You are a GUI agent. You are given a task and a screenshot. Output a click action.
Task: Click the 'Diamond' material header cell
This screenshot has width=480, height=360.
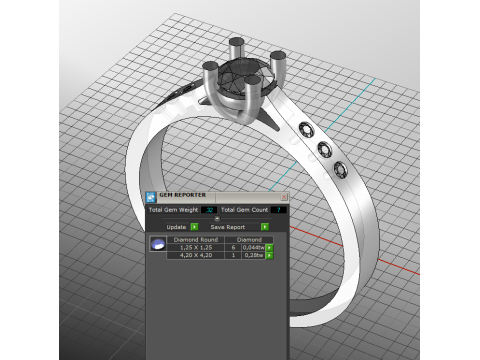(249, 240)
